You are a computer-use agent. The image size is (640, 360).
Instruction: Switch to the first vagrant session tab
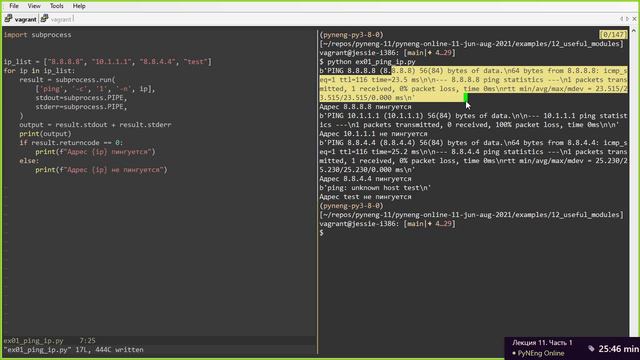pyautogui.click(x=25, y=19)
